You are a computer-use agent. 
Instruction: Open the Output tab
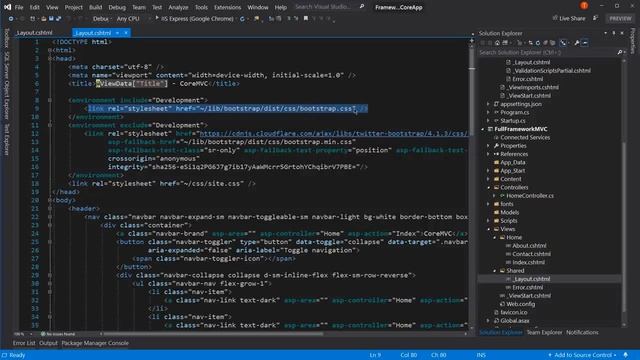pos(48,343)
